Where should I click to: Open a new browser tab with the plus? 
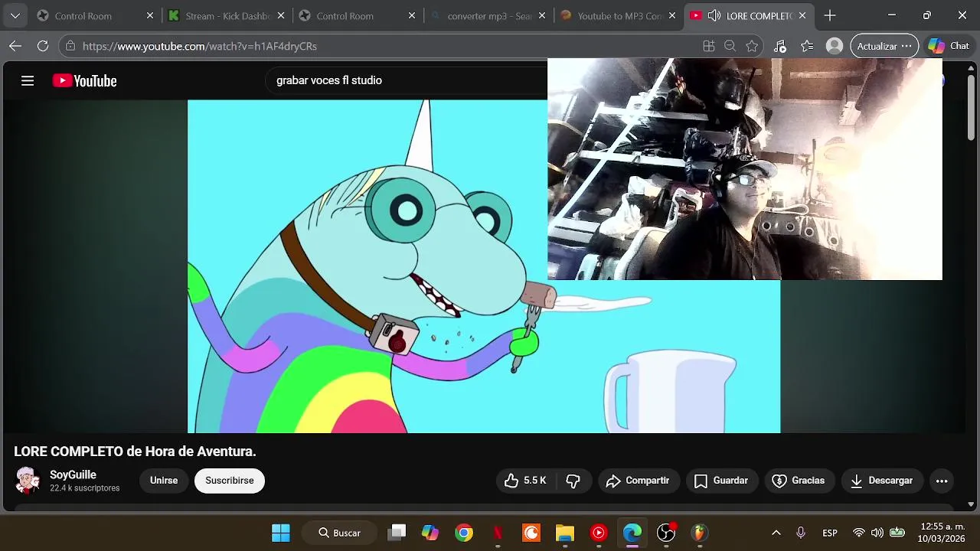[830, 15]
